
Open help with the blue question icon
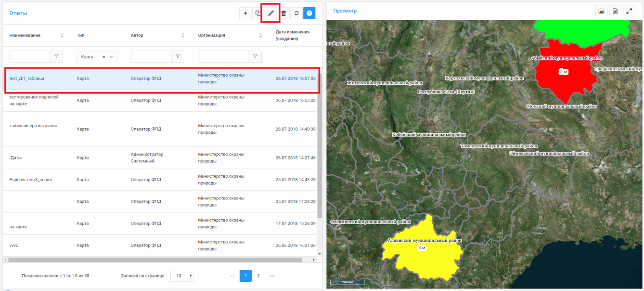309,13
